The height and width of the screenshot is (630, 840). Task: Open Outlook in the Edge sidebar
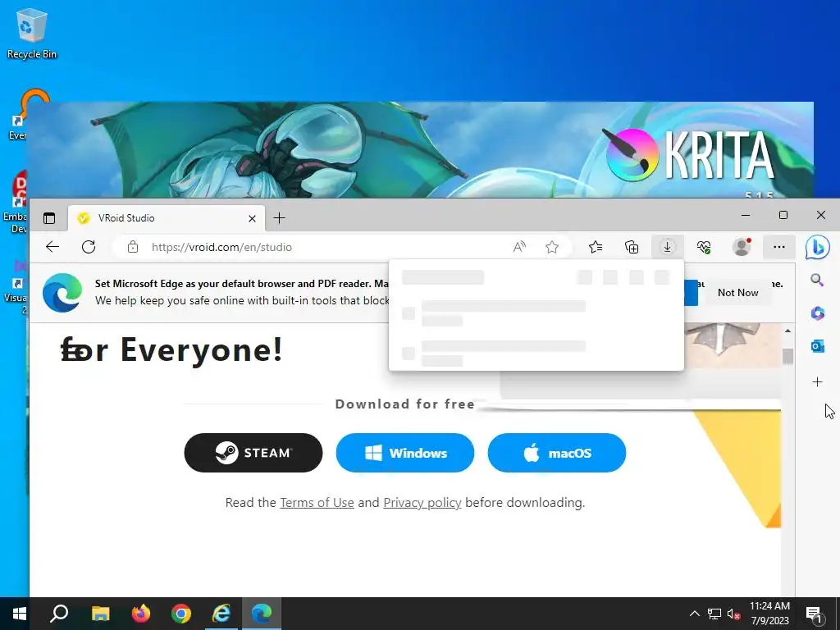(x=818, y=347)
